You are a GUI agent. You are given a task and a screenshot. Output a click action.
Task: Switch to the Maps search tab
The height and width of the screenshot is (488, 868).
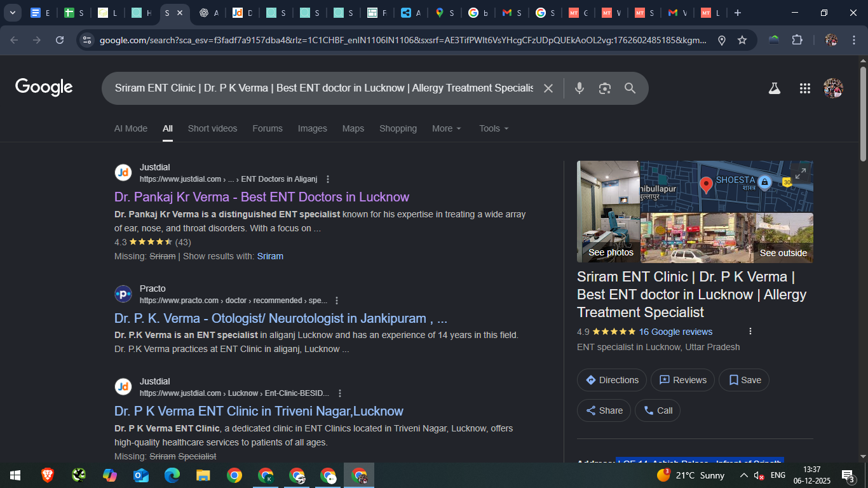(353, 128)
